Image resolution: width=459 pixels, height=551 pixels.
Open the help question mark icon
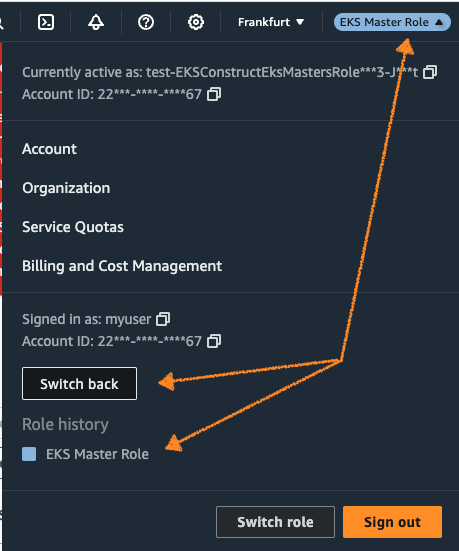(x=146, y=22)
